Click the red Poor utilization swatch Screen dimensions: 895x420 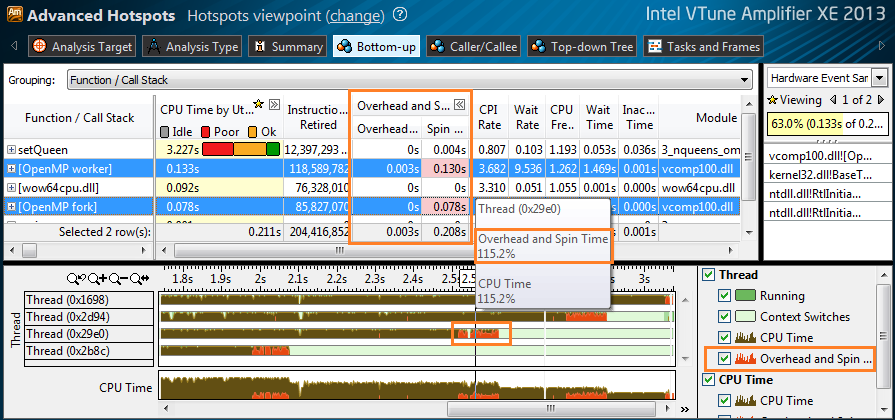[206, 132]
